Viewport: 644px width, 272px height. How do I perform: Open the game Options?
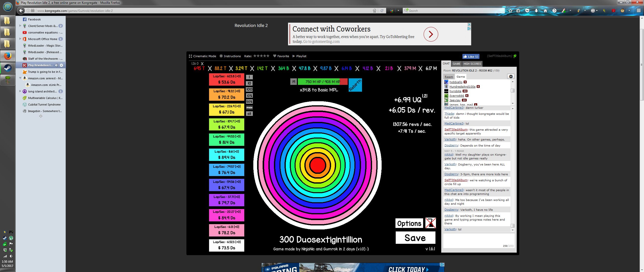tap(409, 223)
